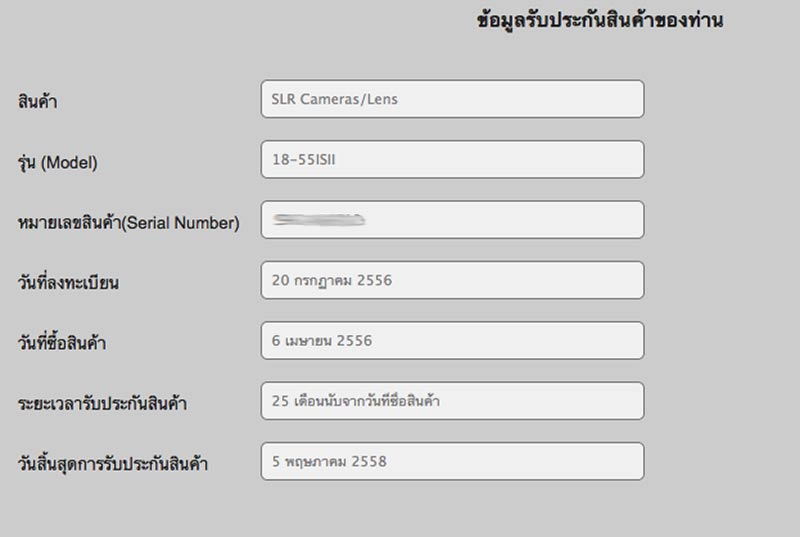Click the registration date field 20 กรกฎาคม 2556
The height and width of the screenshot is (537, 800).
coord(452,280)
